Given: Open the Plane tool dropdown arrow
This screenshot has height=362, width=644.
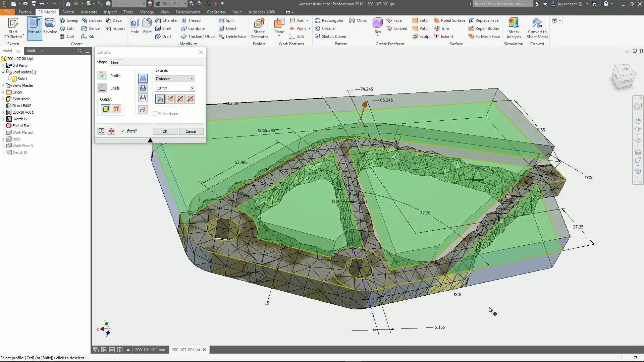Looking at the screenshot, I should [x=279, y=36].
